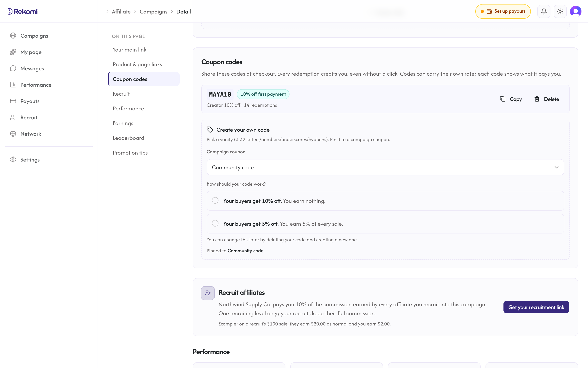Click the Campaigns breadcrumb
This screenshot has height=368, width=588.
[x=153, y=12]
